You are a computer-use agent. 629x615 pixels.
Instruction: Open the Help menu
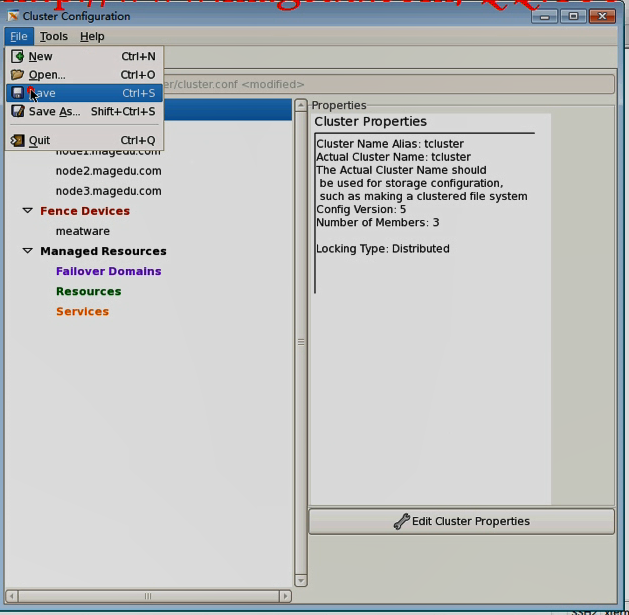92,36
